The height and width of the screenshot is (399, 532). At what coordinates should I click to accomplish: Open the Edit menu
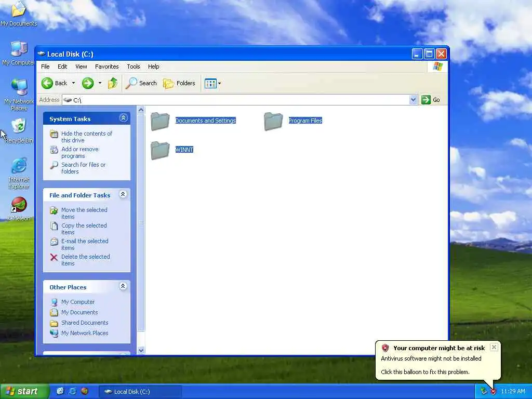pyautogui.click(x=62, y=66)
